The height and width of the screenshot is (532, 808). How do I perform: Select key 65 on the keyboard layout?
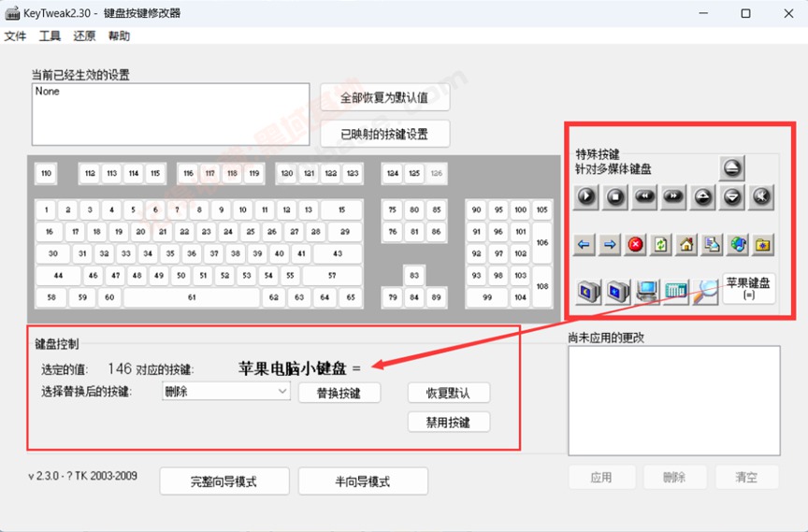tap(351, 297)
